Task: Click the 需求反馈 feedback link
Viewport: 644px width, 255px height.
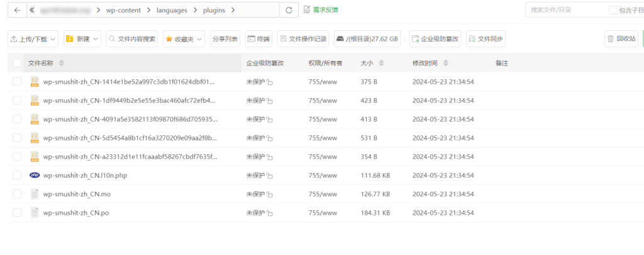Action: (x=321, y=9)
